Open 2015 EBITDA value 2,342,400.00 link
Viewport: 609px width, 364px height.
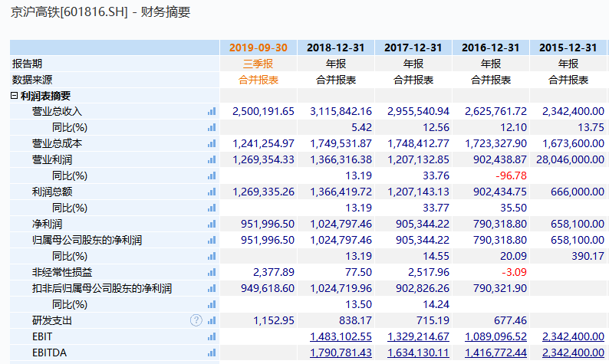[x=573, y=353]
